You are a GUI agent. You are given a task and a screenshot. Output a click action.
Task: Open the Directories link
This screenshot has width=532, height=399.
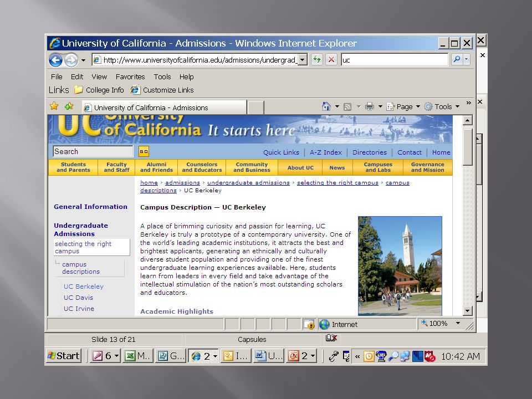370,152
